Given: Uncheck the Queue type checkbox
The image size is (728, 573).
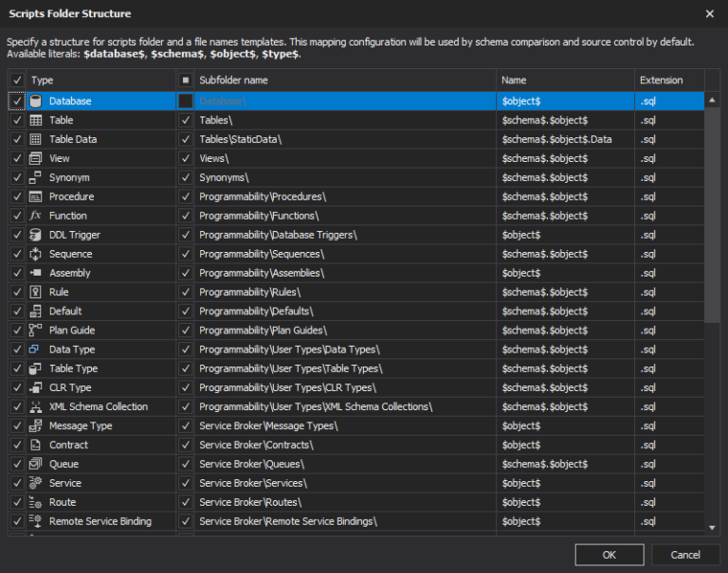Looking at the screenshot, I should coord(17,463).
